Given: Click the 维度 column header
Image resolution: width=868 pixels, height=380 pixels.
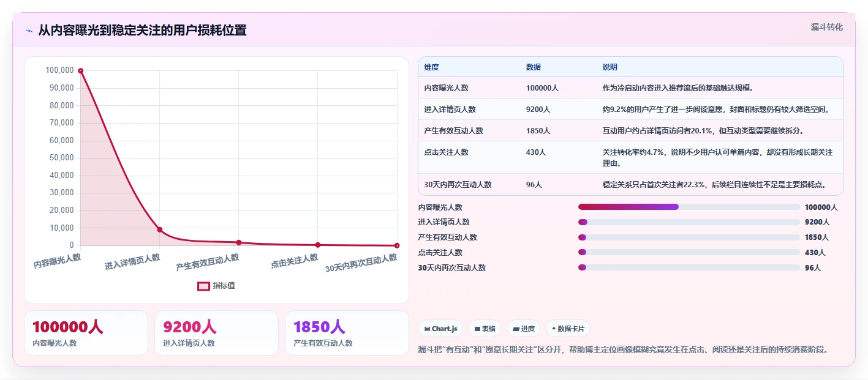Looking at the screenshot, I should pyautogui.click(x=431, y=67).
